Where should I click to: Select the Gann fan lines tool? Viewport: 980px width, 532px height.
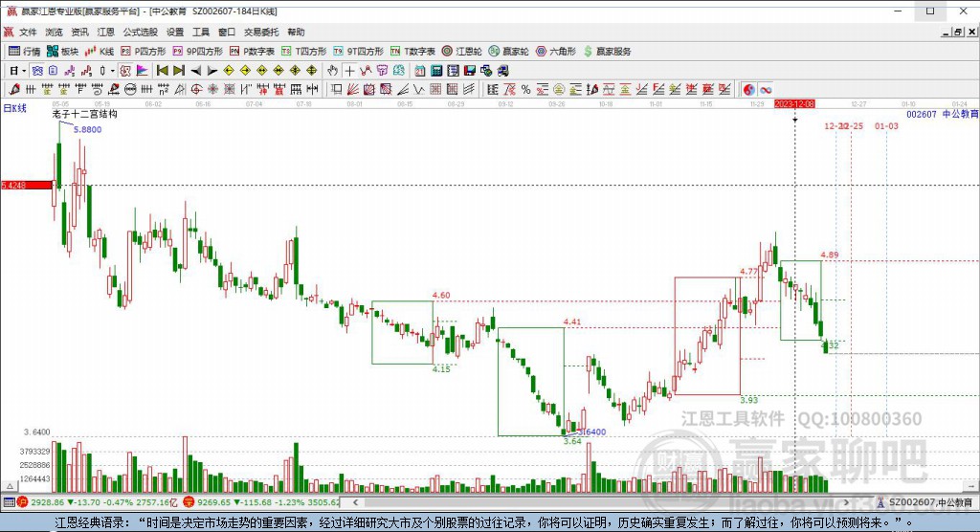pos(352,89)
